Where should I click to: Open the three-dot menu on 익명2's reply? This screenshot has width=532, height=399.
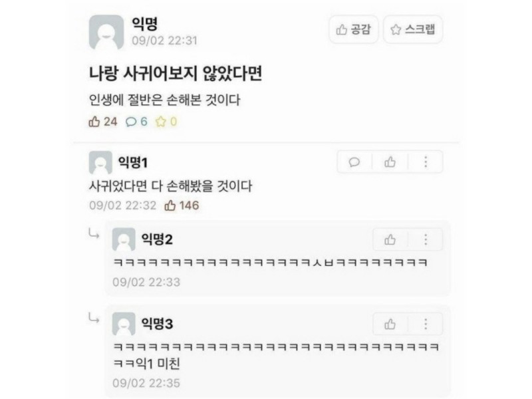[x=426, y=239]
